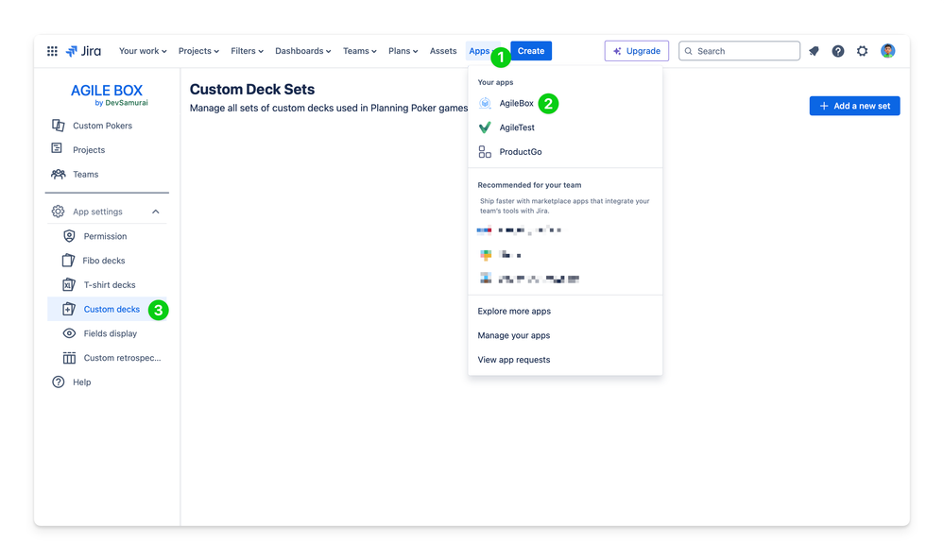
Task: Click the Create button
Action: [x=531, y=51]
